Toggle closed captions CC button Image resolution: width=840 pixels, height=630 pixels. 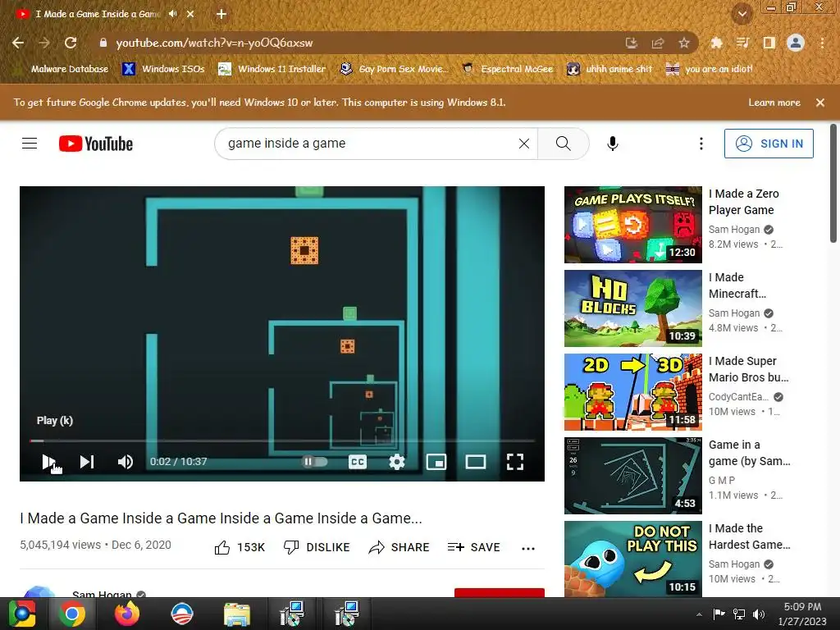(x=358, y=462)
